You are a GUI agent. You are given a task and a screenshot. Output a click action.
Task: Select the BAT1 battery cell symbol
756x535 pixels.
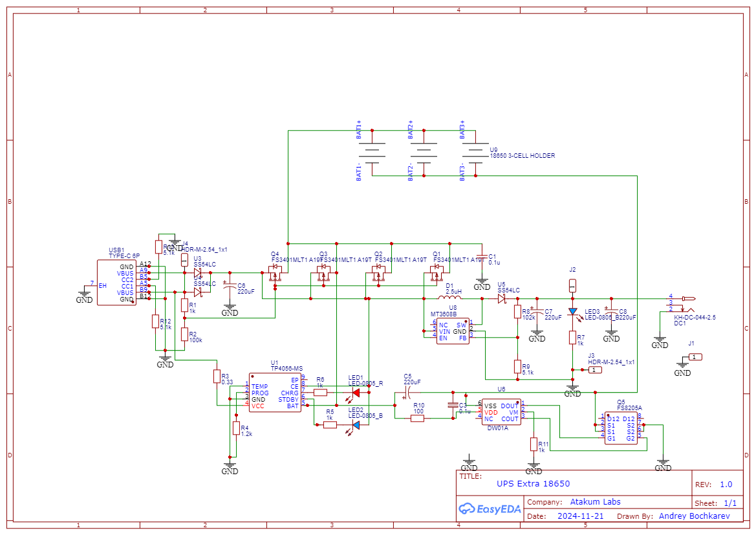click(373, 153)
